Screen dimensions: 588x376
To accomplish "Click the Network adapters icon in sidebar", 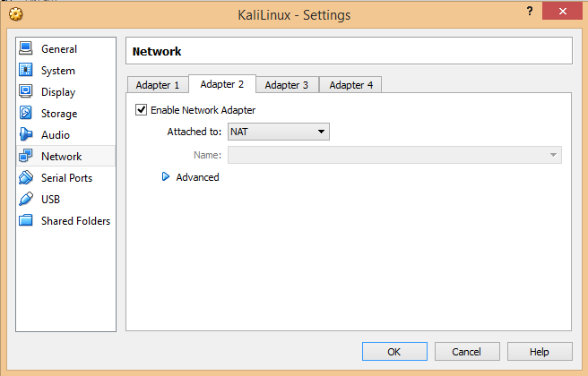I will 25,156.
